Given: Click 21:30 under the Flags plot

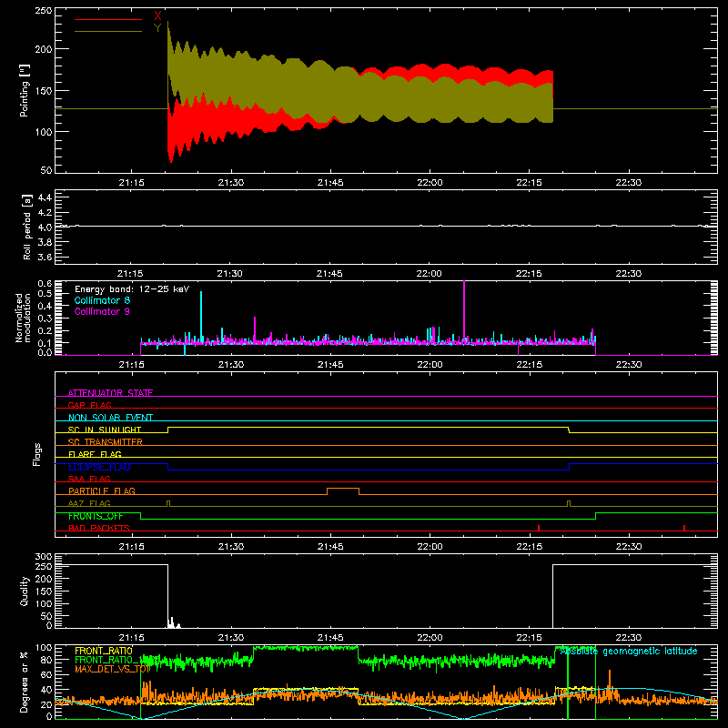Looking at the screenshot, I should click(231, 547).
